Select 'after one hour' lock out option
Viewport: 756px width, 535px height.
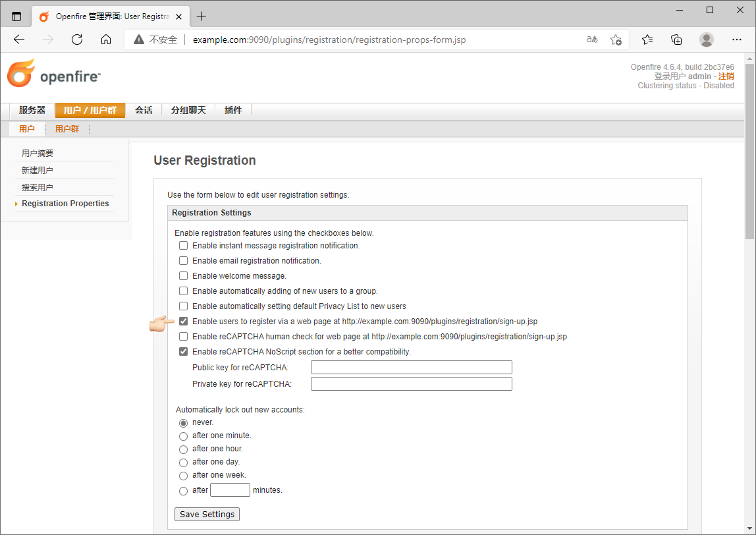tap(183, 449)
